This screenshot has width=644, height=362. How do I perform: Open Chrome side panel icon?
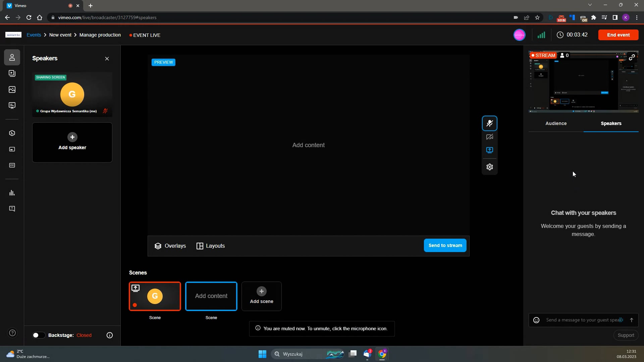click(x=615, y=17)
